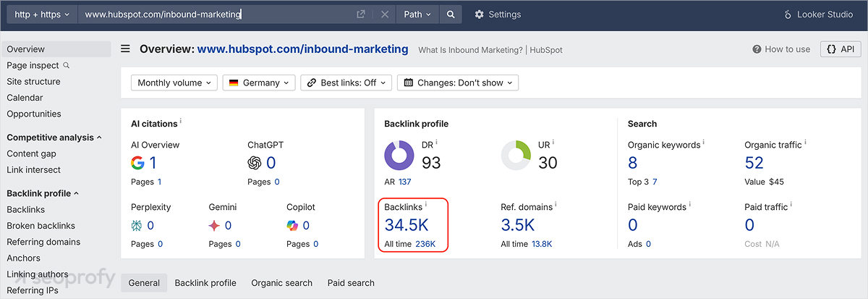Switch to the Paid search tab
Image resolution: width=868 pixels, height=299 pixels.
click(x=351, y=283)
